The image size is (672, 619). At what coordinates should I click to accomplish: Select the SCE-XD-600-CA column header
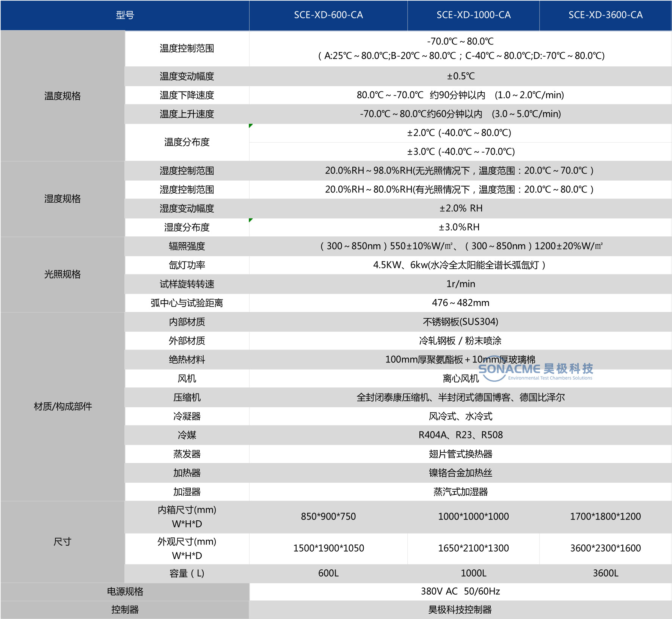point(328,15)
